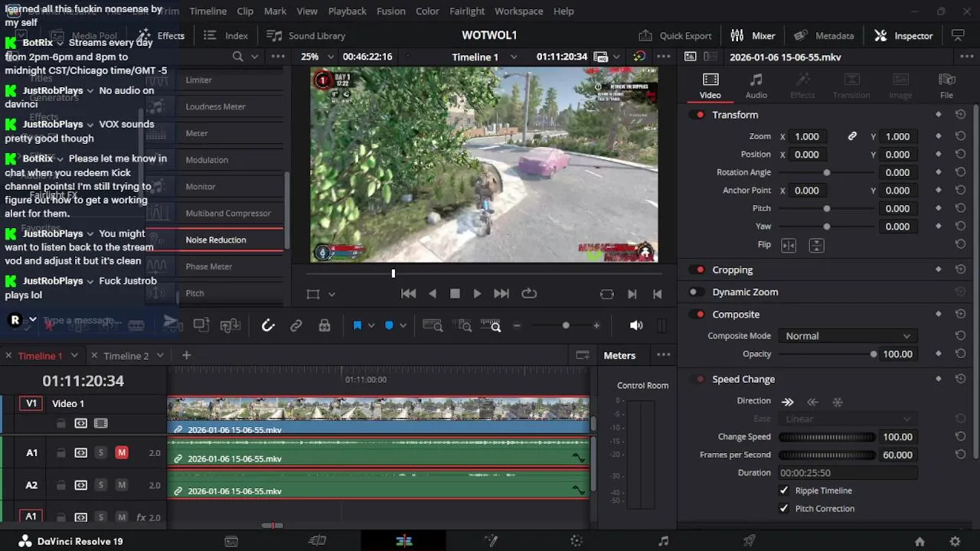Toggle the Composite section switch
This screenshot has width=980, height=551.
click(697, 315)
